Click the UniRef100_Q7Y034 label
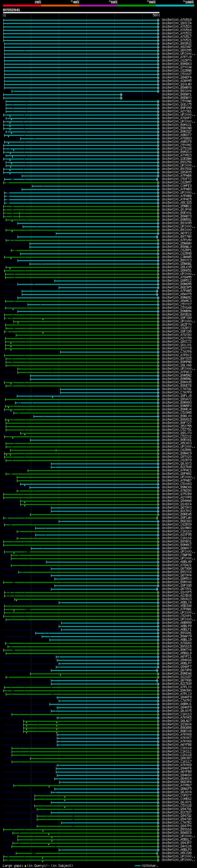This screenshot has height=868, width=197. (x=177, y=67)
